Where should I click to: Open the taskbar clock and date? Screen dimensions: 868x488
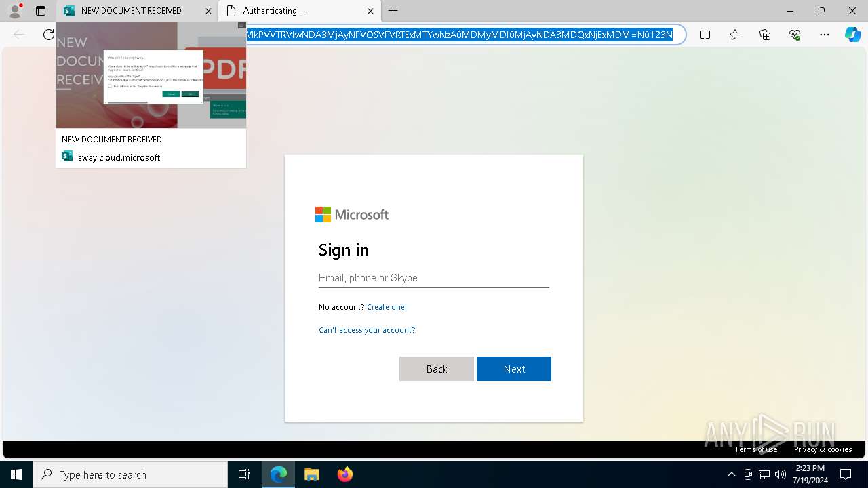810,474
